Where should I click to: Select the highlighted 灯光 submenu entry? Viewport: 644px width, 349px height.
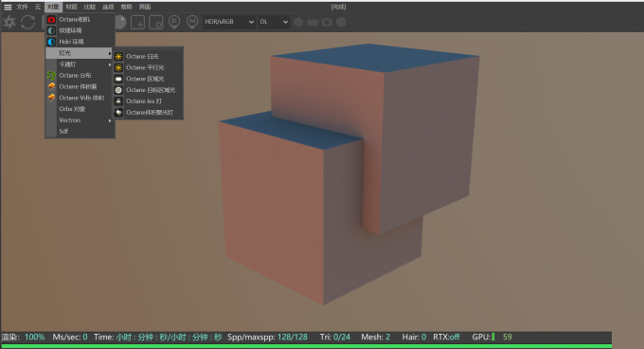click(x=80, y=53)
